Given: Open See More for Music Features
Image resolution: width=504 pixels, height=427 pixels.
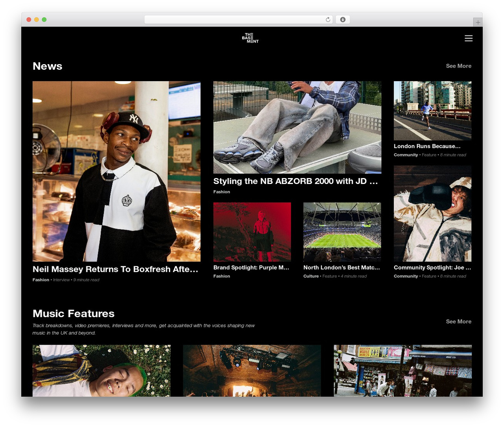Looking at the screenshot, I should [x=458, y=321].
